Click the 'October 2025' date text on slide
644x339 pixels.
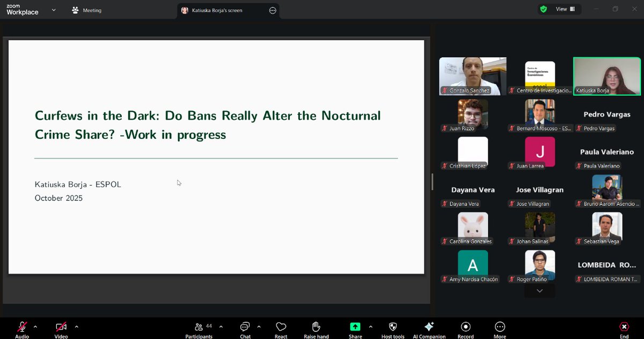tap(58, 198)
